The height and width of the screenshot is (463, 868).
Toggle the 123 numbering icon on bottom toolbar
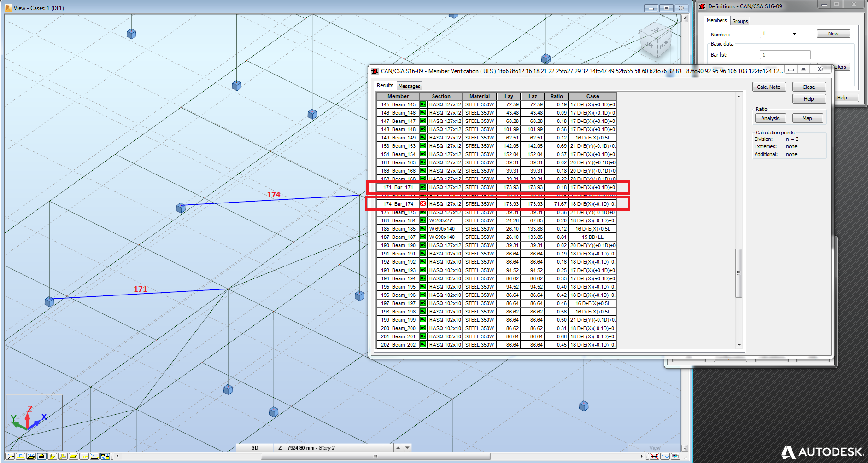94,457
